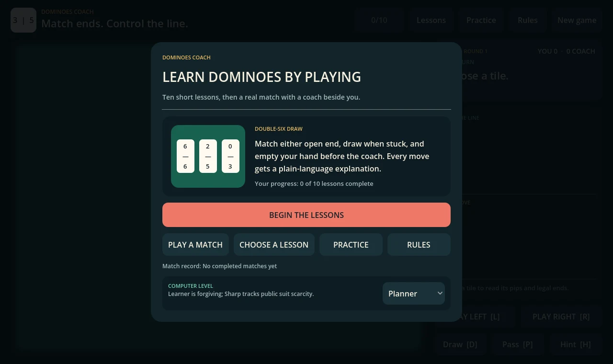Screen dimensions: 613x364
Task: Open Lessons in the top bar
Action: click(x=431, y=20)
